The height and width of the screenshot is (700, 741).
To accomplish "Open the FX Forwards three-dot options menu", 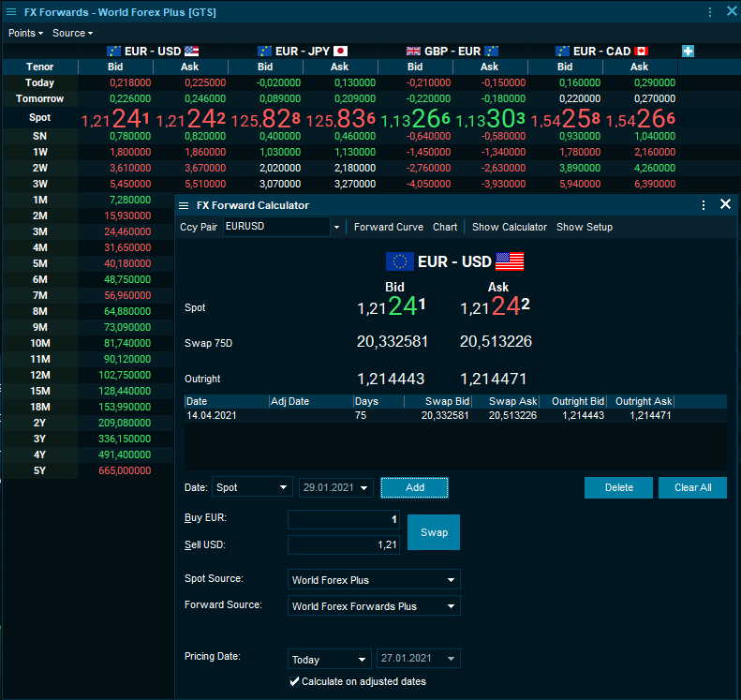I will click(x=710, y=11).
